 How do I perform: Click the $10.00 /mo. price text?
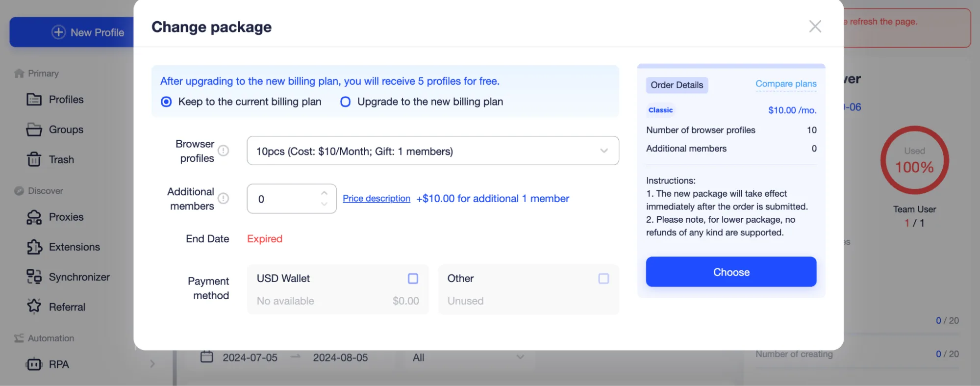pyautogui.click(x=792, y=110)
